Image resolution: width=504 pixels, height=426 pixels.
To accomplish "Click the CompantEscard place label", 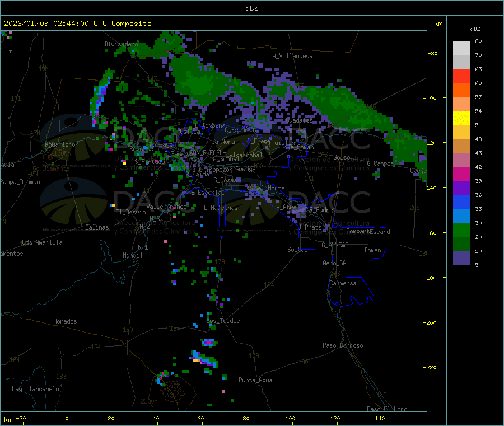I will [368, 232].
